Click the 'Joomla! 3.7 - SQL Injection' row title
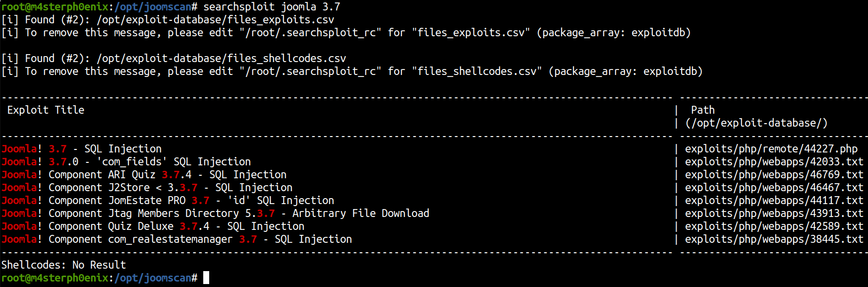 coord(81,148)
